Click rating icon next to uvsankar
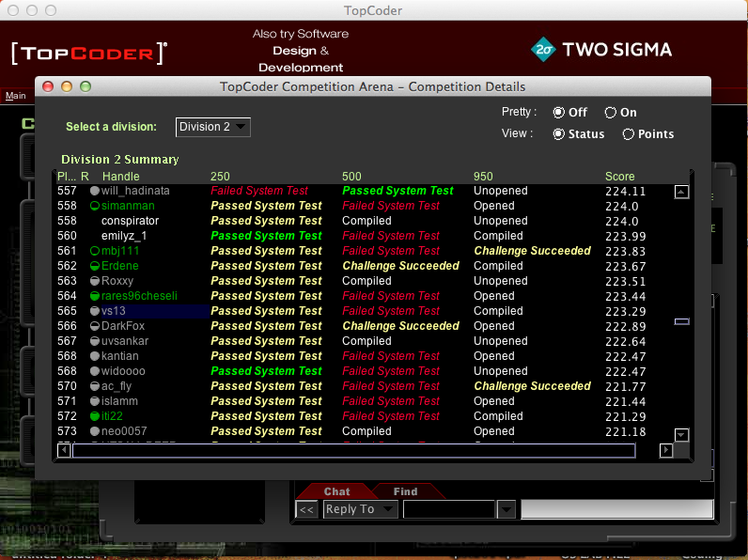Screen dimensions: 748x560 95,341
